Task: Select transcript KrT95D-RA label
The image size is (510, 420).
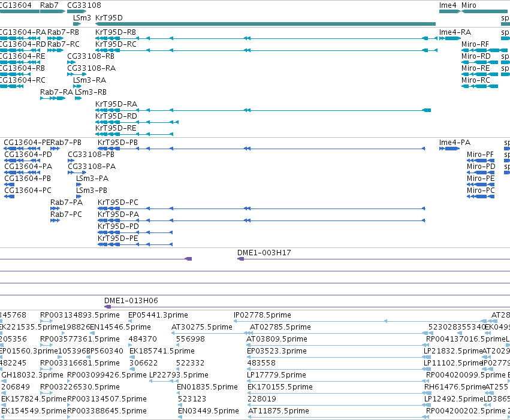Action: coord(116,104)
